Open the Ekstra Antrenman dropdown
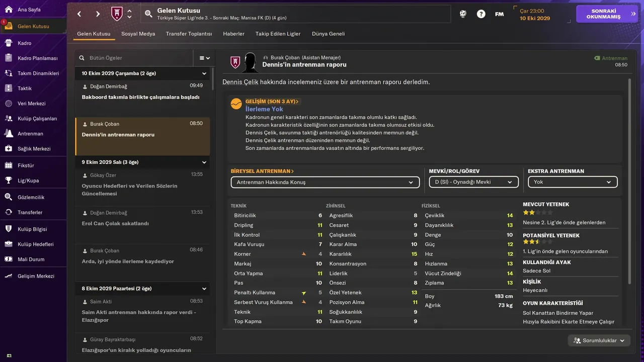Viewport: 644px width, 362px height. [573, 182]
